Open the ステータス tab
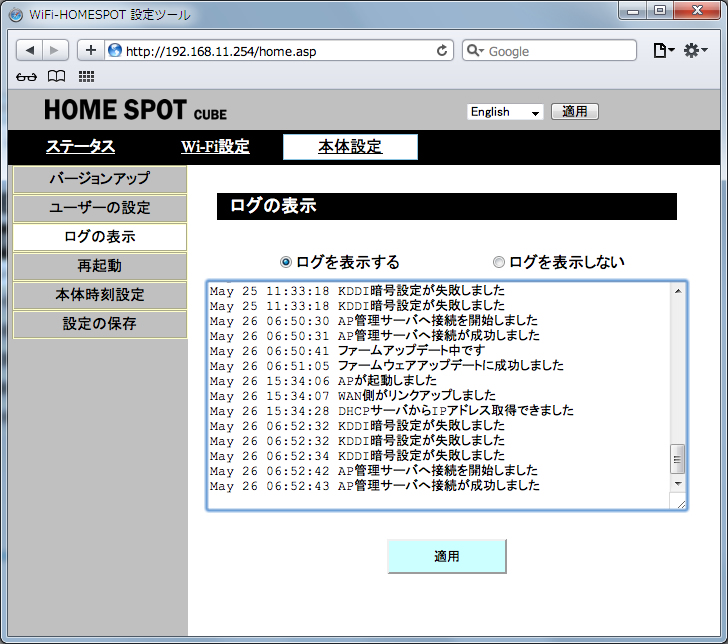The height and width of the screenshot is (644, 728). point(80,147)
